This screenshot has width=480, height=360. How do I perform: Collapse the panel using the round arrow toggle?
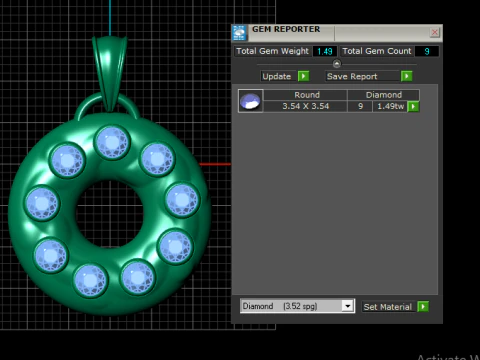tap(337, 64)
